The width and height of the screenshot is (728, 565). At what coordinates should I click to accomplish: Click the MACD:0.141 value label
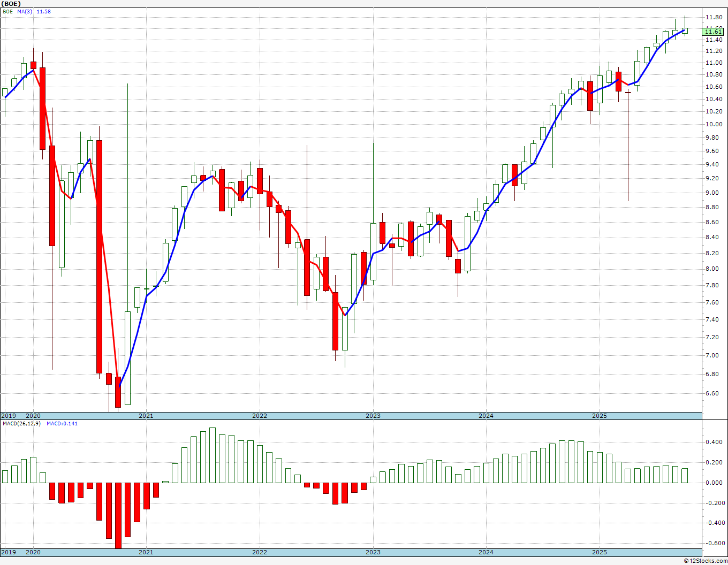(x=62, y=424)
